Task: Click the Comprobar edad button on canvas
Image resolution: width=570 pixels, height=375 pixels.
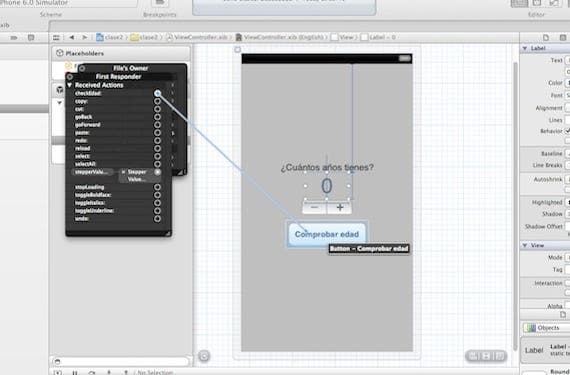Action: click(327, 234)
